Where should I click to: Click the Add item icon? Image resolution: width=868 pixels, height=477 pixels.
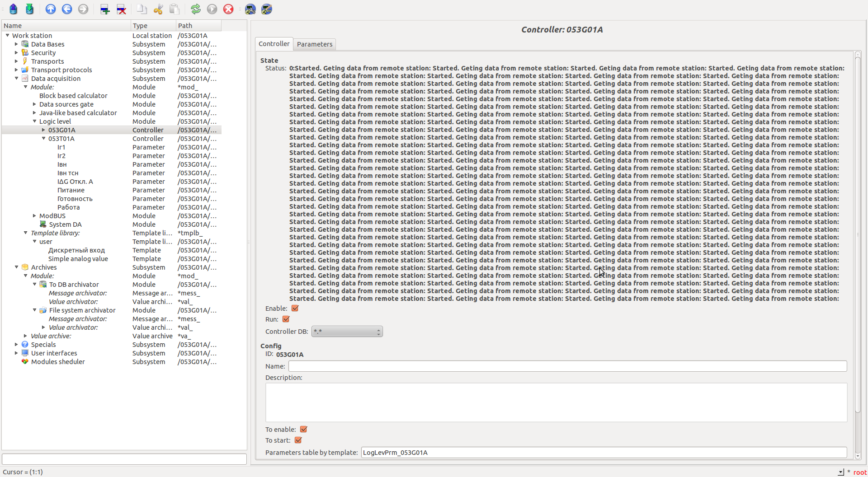point(105,9)
